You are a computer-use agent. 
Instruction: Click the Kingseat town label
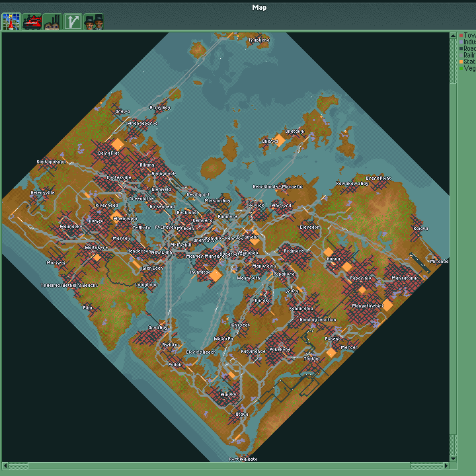pyautogui.click(x=240, y=325)
